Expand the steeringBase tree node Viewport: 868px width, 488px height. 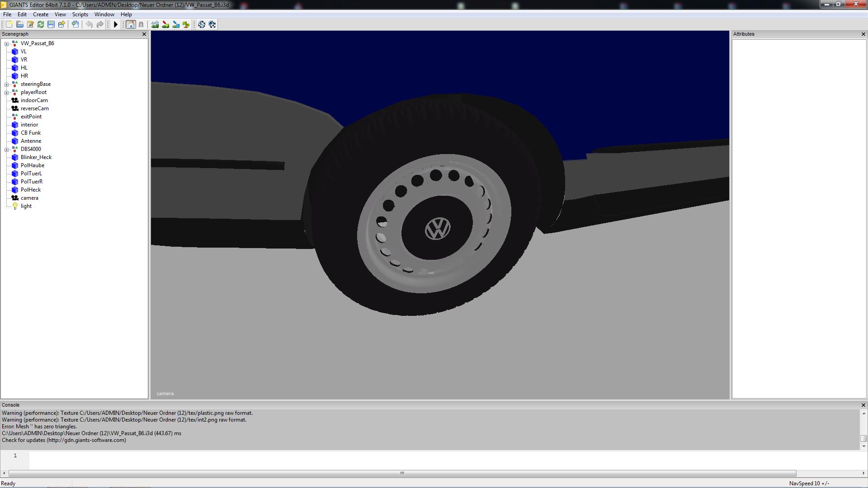[x=6, y=84]
